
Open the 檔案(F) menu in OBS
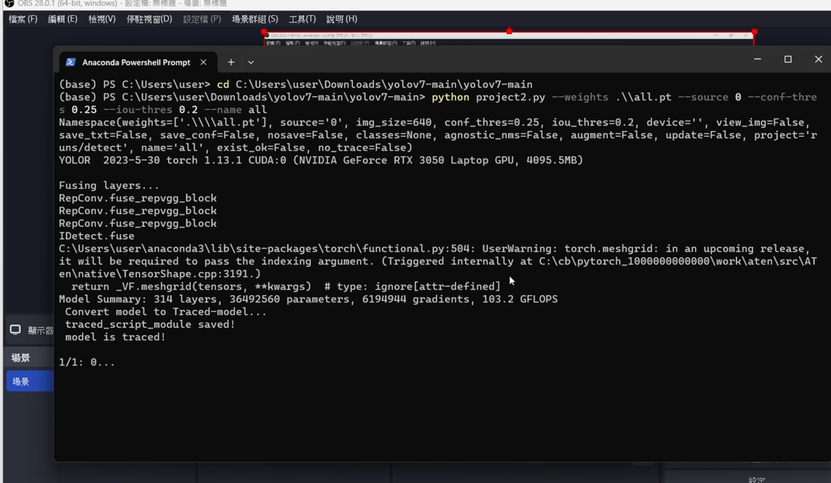point(23,19)
